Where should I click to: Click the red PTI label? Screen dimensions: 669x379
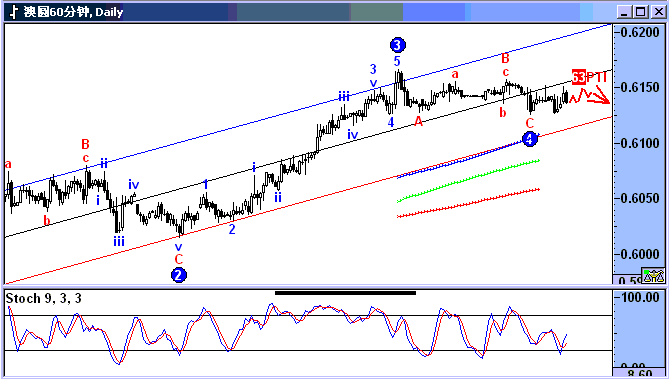click(596, 78)
